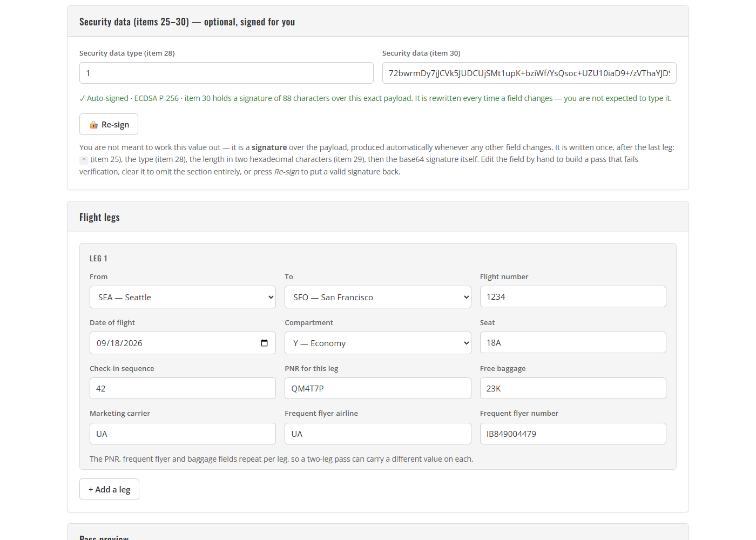Image resolution: width=756 pixels, height=540 pixels.
Task: Focus the Security data type field
Action: point(226,73)
